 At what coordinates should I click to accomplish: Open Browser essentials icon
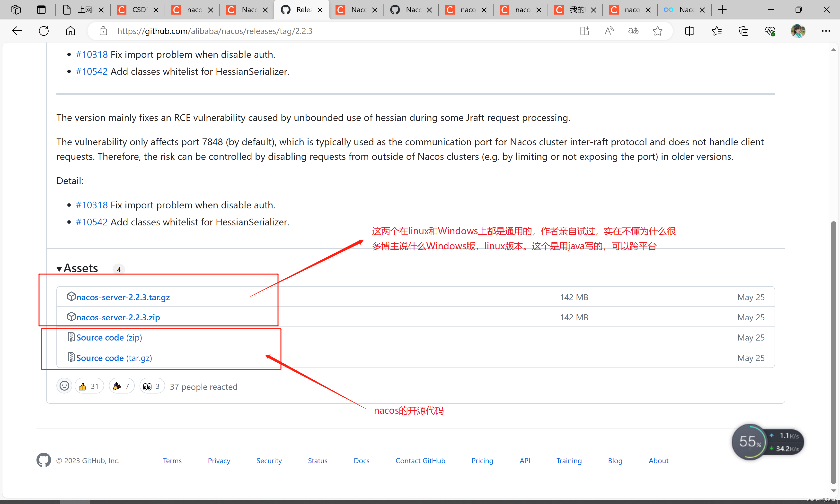pyautogui.click(x=770, y=31)
